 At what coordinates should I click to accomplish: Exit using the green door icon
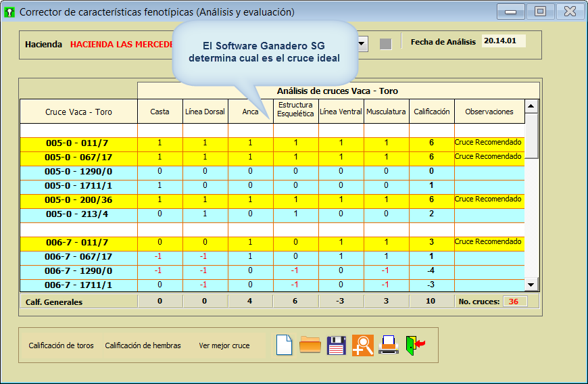point(415,345)
